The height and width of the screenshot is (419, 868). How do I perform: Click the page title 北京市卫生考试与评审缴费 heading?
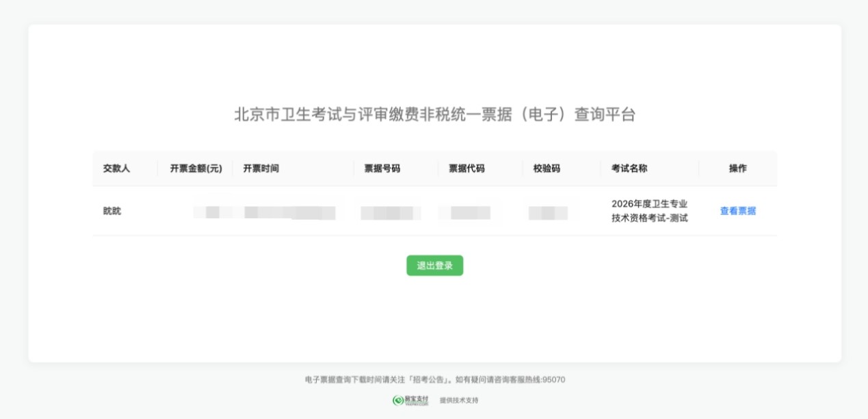[434, 114]
